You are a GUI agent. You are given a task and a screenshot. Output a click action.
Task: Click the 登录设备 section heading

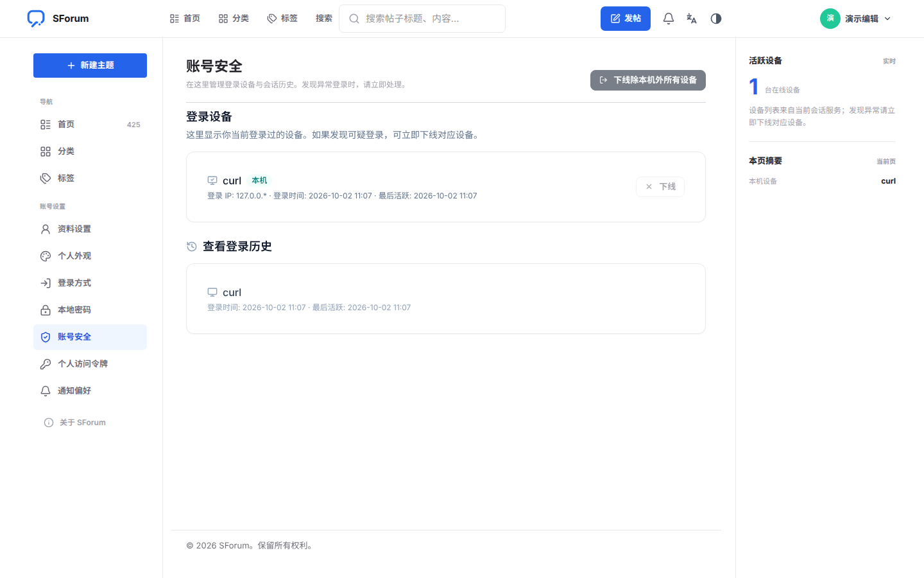coord(209,117)
